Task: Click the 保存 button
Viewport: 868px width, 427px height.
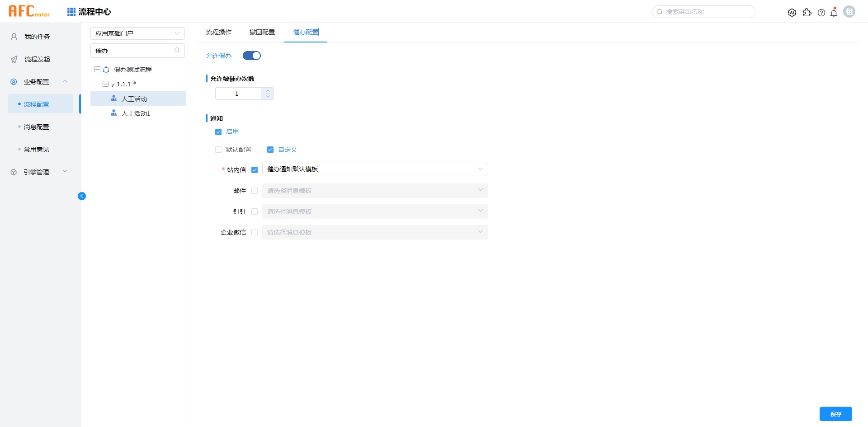Action: point(835,414)
